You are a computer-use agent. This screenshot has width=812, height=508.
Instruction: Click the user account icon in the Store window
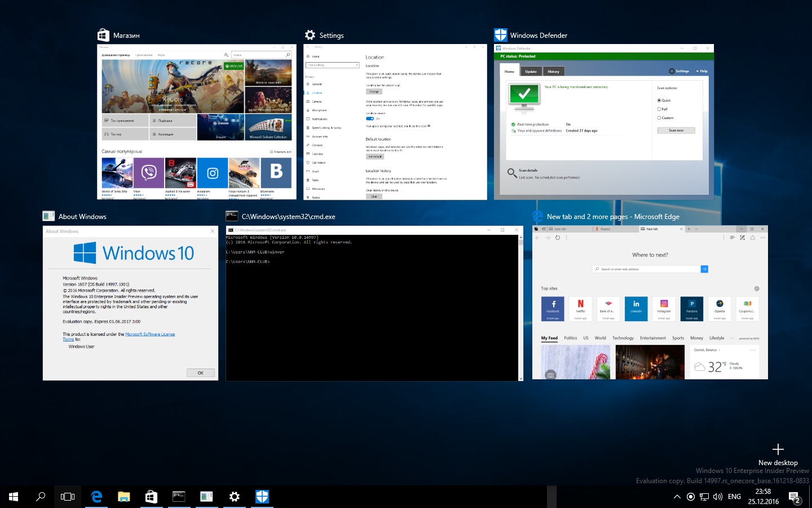226,55
